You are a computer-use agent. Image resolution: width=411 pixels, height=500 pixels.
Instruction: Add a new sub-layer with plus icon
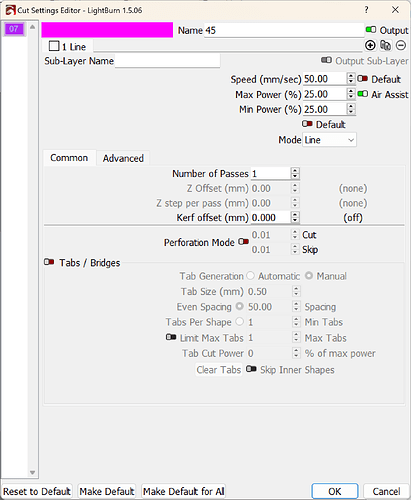(x=370, y=45)
